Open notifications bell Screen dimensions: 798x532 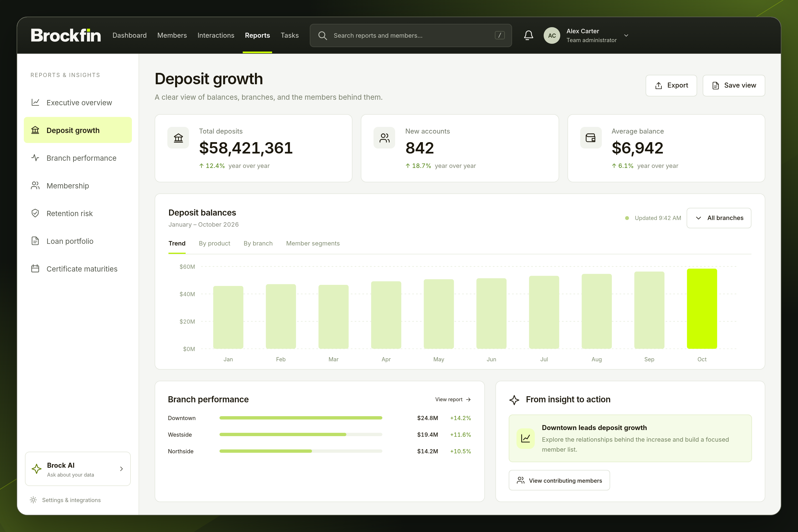coord(528,35)
